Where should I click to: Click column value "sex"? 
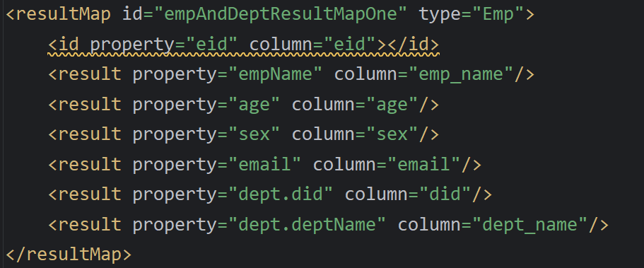pos(392,134)
